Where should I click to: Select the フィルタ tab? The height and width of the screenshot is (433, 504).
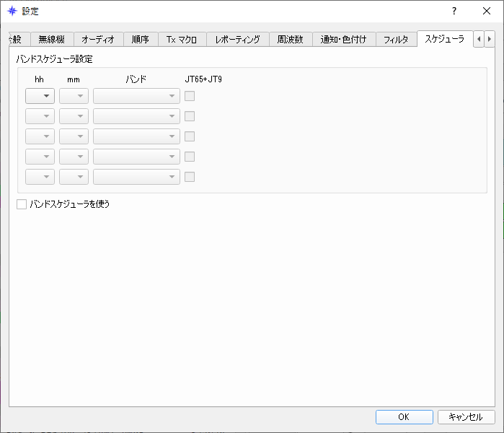pos(397,40)
